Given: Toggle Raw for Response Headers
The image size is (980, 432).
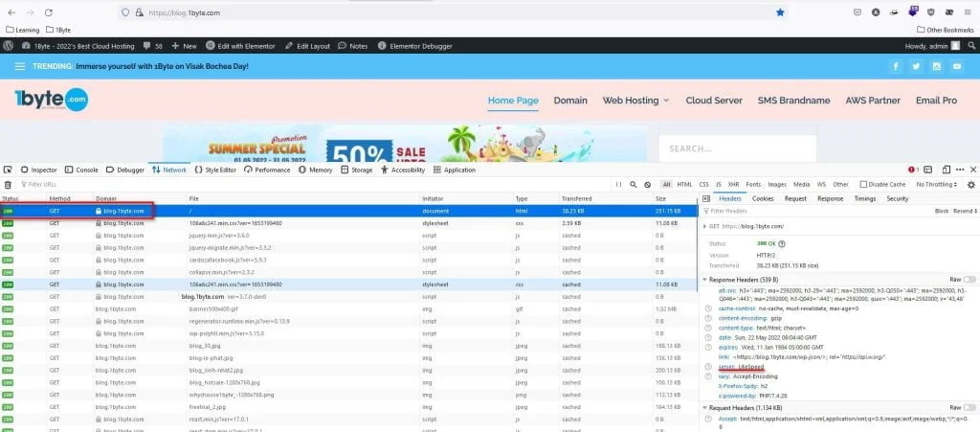Looking at the screenshot, I should click(x=969, y=280).
